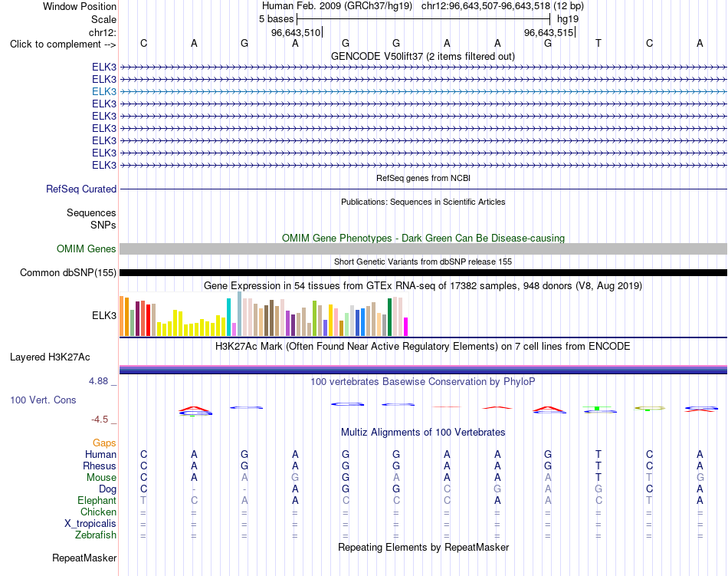Click the 4.88 PhyloP upper scale value

pyautogui.click(x=98, y=381)
